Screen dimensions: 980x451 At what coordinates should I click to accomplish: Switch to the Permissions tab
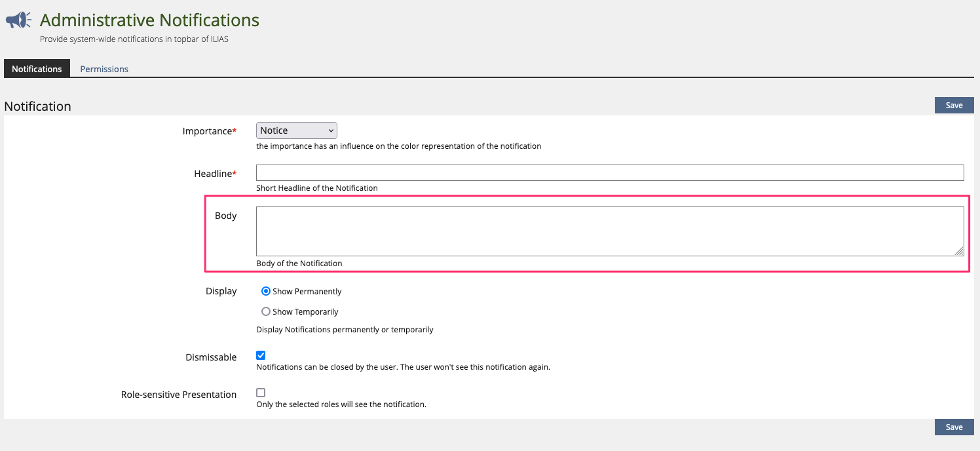pos(104,69)
